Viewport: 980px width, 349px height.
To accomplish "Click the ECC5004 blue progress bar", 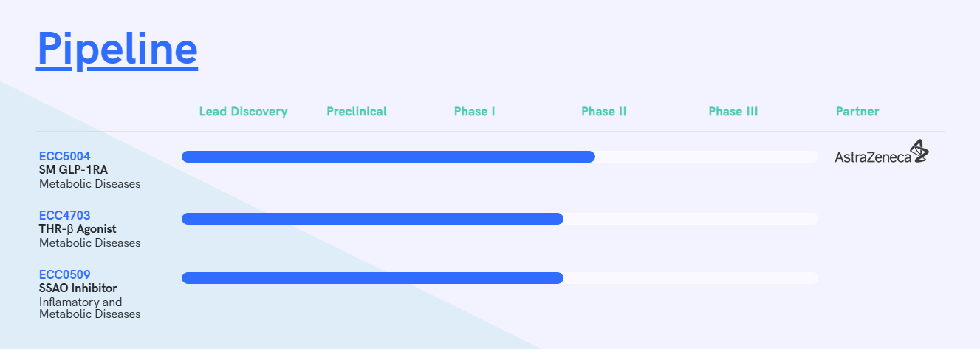I will point(388,157).
